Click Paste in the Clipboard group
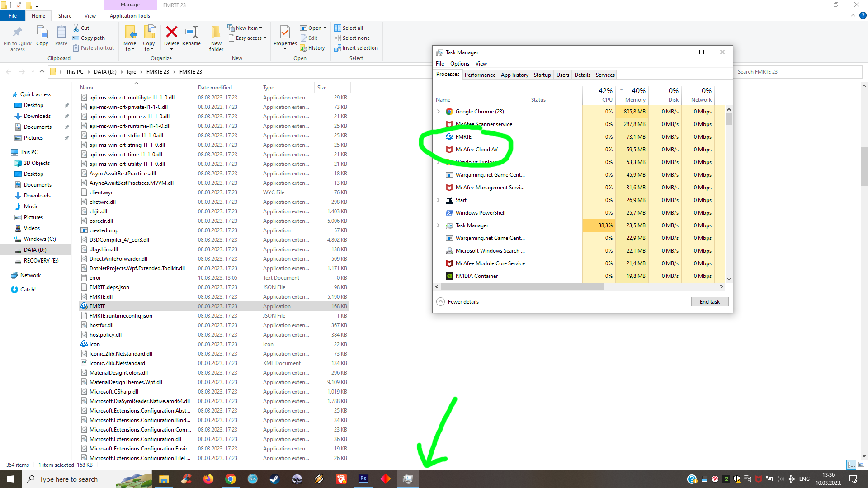Screen dimensions: 868x488 tap(61, 36)
